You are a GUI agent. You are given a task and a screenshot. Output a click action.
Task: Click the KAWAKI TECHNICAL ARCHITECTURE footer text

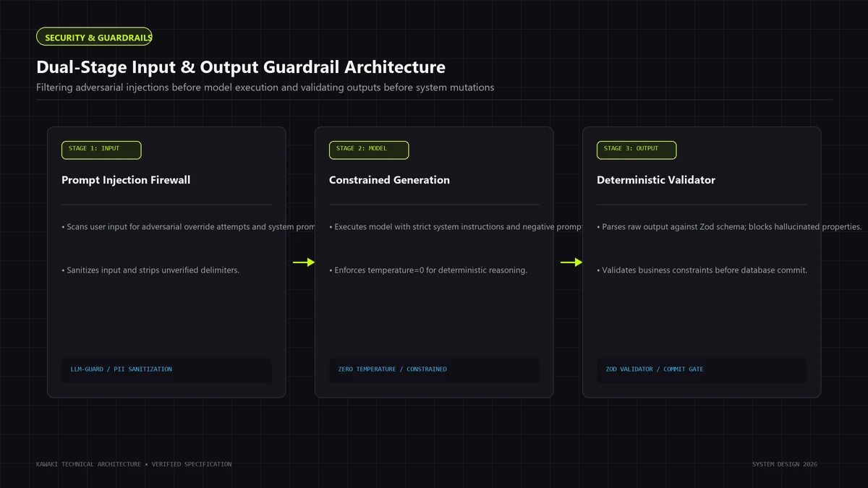134,464
